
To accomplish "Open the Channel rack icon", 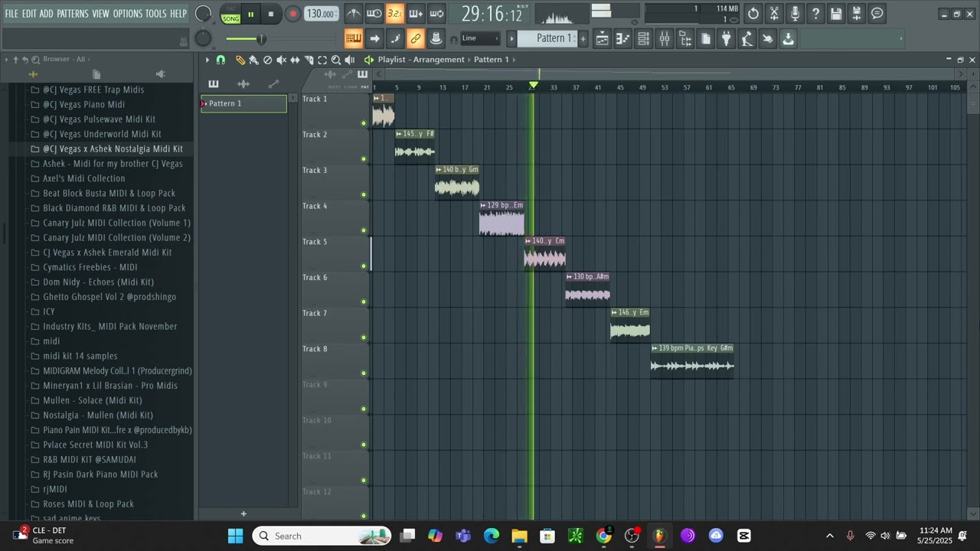I will coord(643,38).
